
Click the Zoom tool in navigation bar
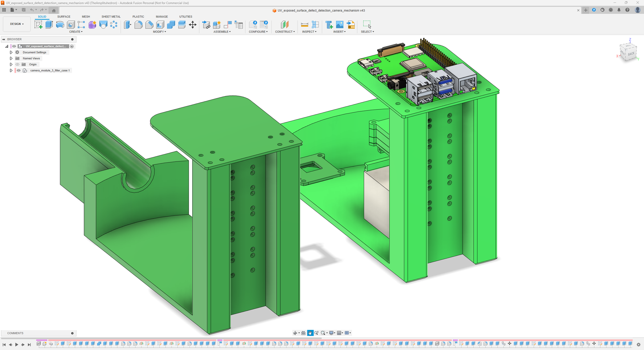[316, 333]
